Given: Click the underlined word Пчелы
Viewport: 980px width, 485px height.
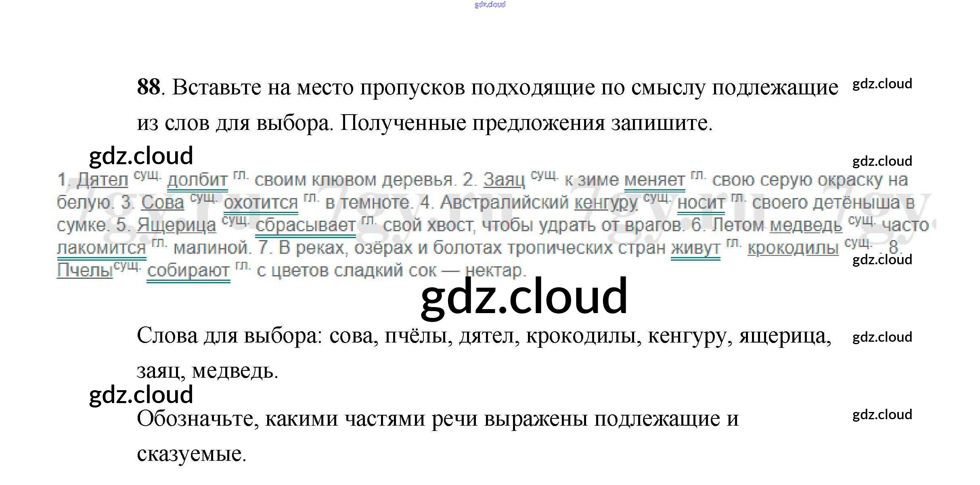Looking at the screenshot, I should click(x=85, y=270).
